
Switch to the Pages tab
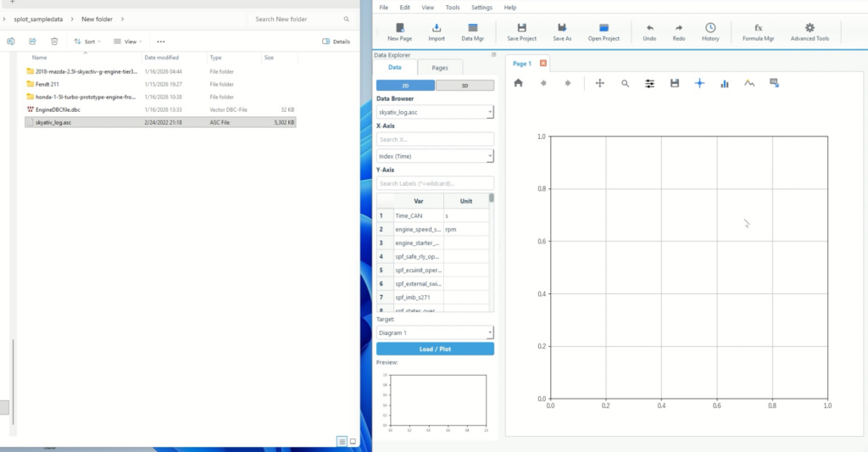(x=440, y=68)
